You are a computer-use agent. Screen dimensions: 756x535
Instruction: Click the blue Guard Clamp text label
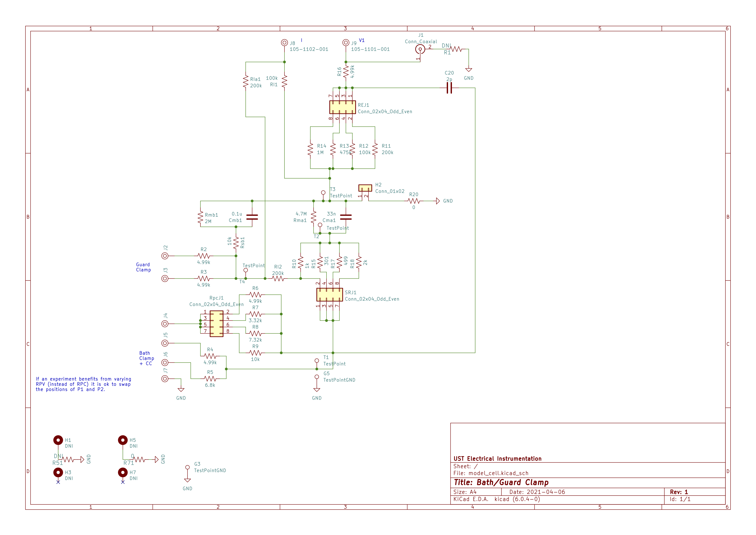tap(143, 267)
